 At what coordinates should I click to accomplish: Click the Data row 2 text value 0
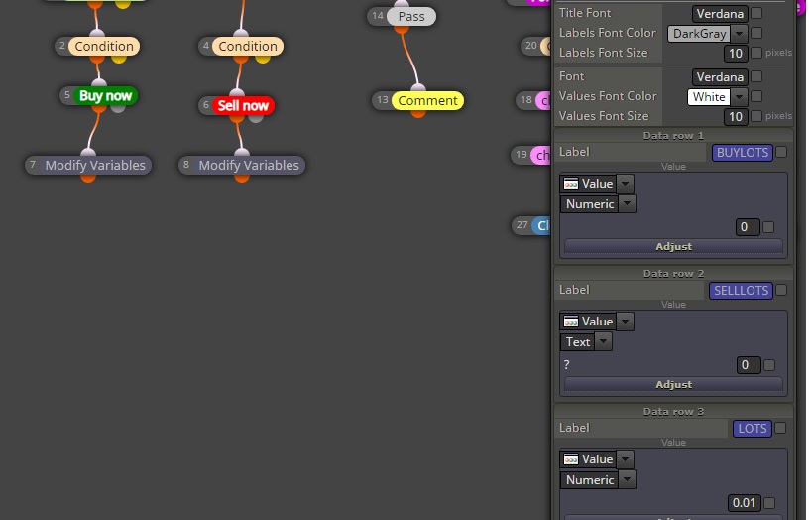(x=749, y=365)
